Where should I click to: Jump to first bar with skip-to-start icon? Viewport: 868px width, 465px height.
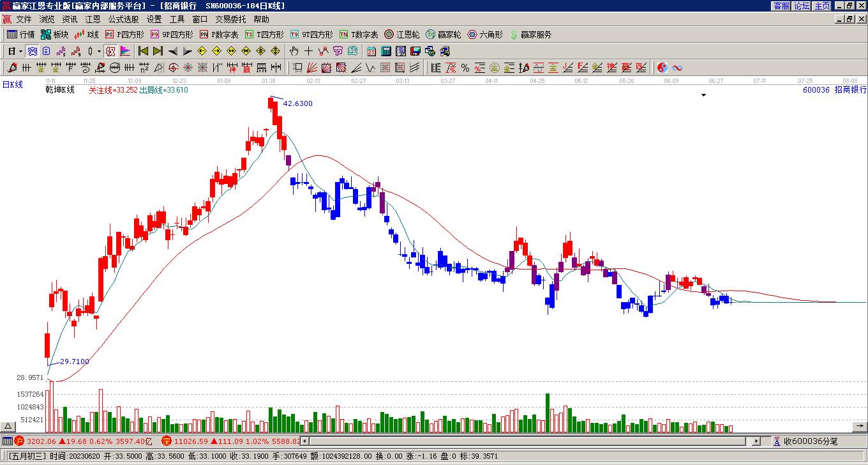pos(143,51)
